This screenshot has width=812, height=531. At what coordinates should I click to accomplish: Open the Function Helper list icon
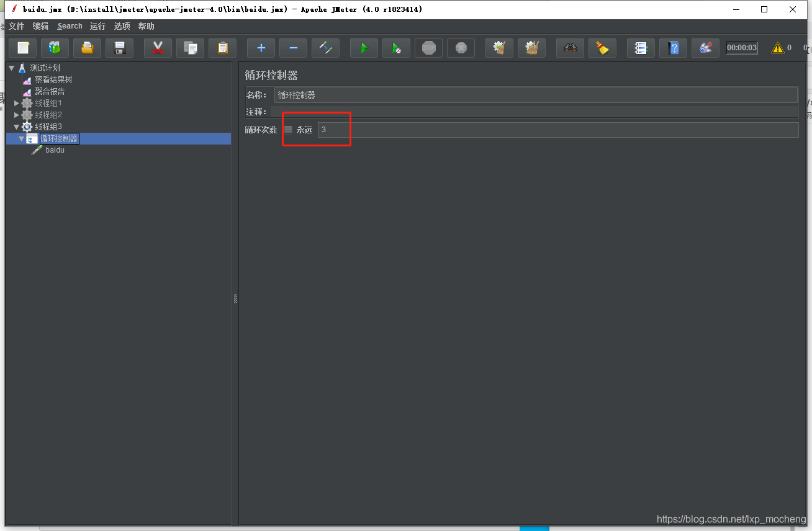point(641,48)
